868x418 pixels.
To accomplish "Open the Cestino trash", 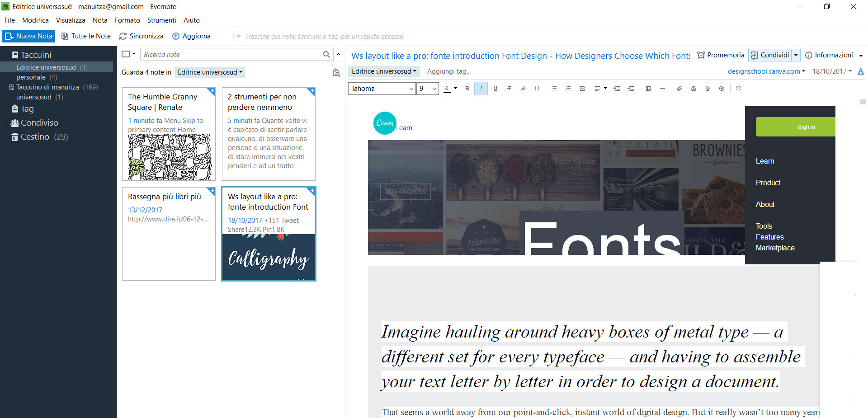I will pos(39,137).
